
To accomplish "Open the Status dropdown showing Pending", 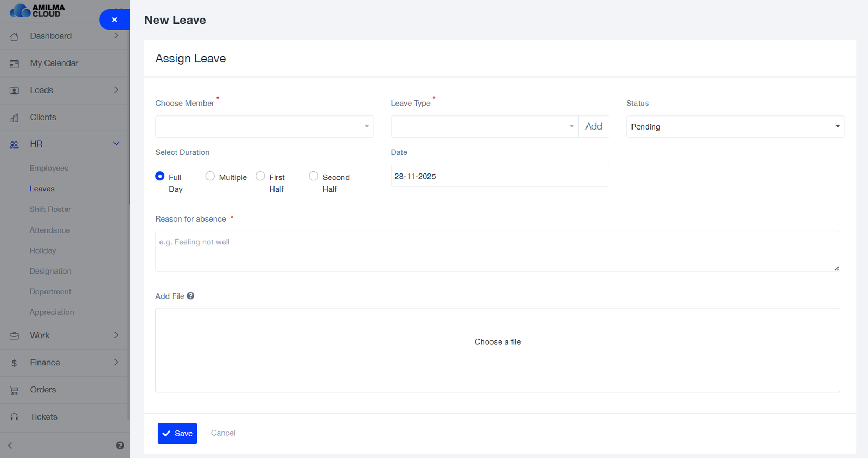I will 735,126.
